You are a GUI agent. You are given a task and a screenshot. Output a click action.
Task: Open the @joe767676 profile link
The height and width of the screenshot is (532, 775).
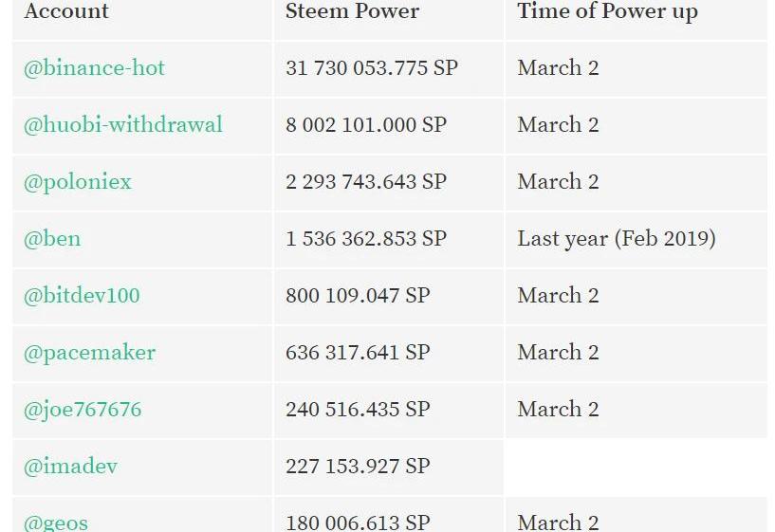[83, 410]
